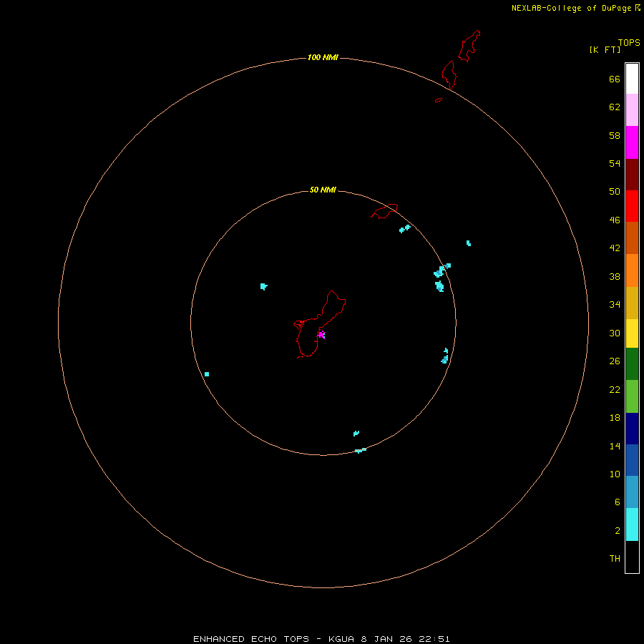The image size is (644, 644).
Task: Click the bright cyan legend swatch
Action: (x=632, y=525)
